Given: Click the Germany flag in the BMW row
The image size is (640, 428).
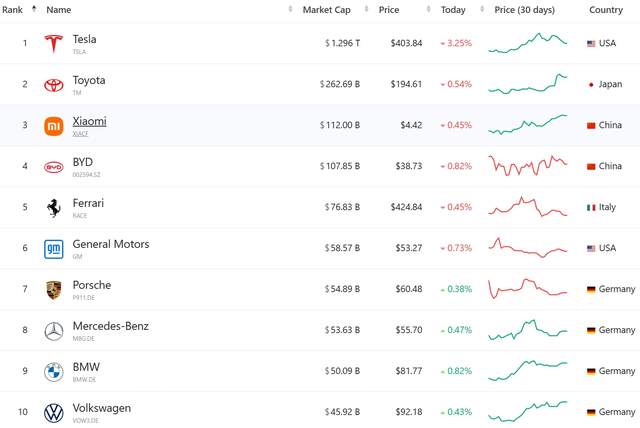Looking at the screenshot, I should click(591, 371).
